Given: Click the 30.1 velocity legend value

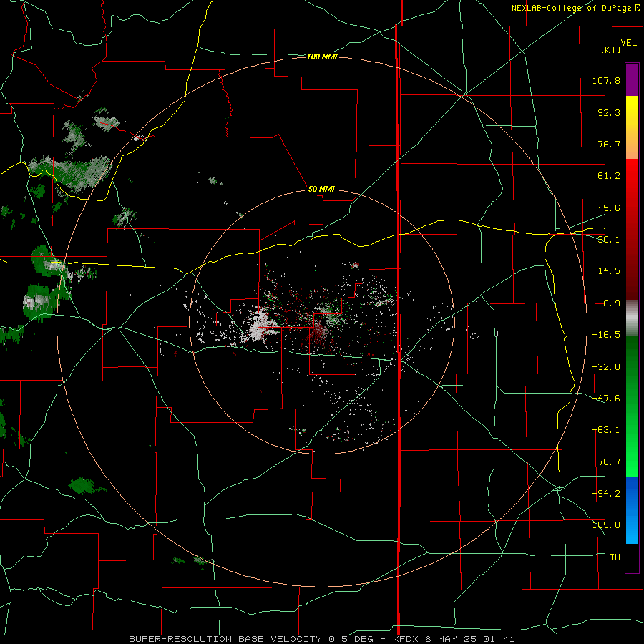Looking at the screenshot, I should (609, 240).
